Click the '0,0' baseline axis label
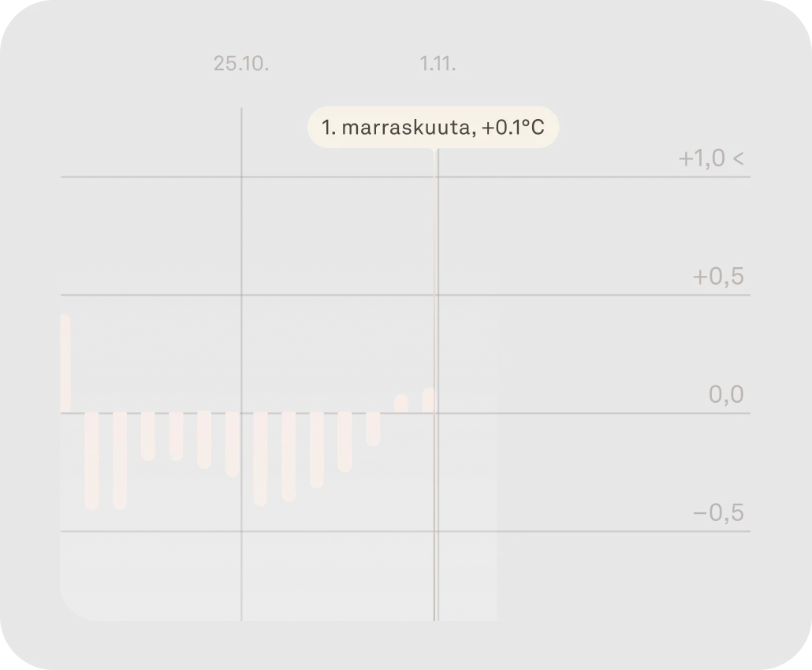812x670 pixels. pos(726,394)
